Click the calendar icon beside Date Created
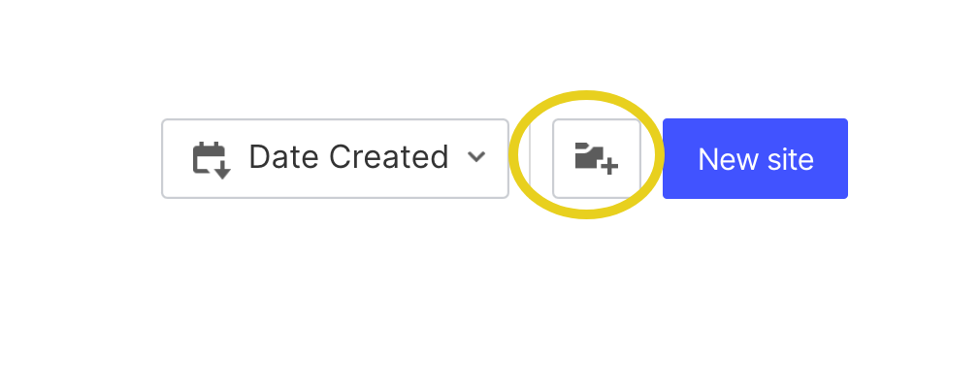Viewport: 980px width, 392px height. (212, 160)
